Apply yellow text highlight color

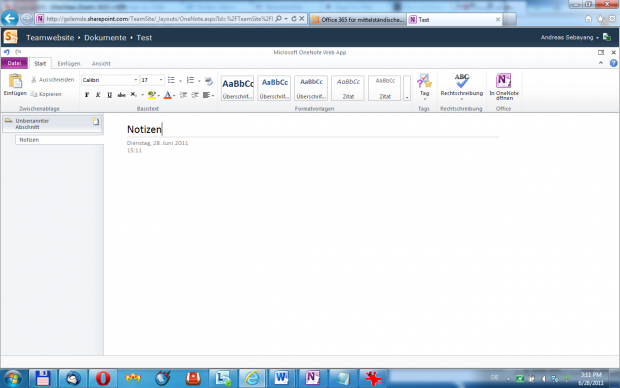point(151,95)
